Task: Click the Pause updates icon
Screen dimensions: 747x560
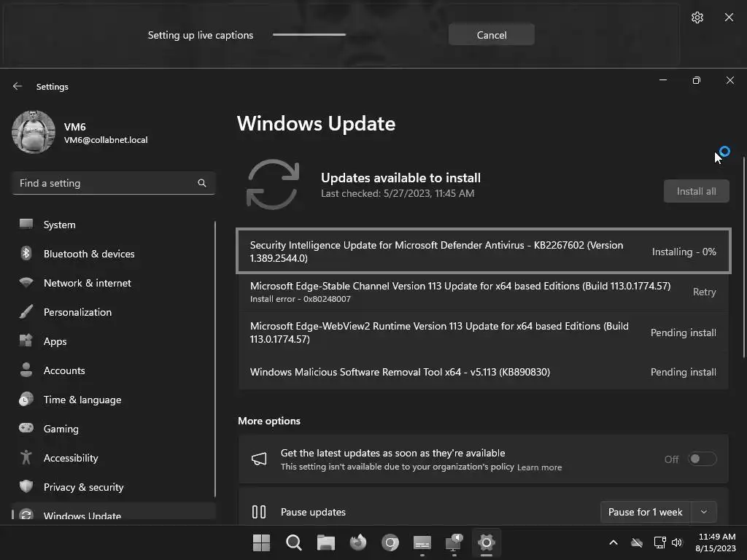Action: pos(259,512)
